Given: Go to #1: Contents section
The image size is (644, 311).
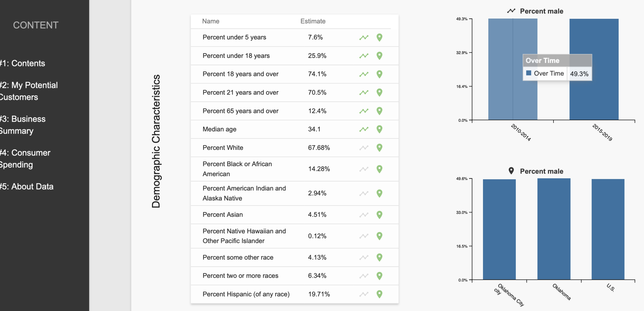Looking at the screenshot, I should tap(22, 63).
